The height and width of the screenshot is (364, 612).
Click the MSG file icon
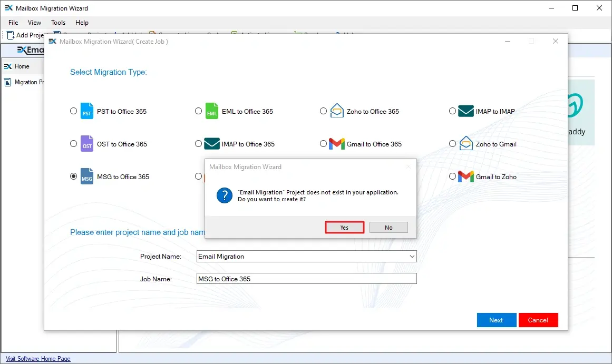click(87, 176)
